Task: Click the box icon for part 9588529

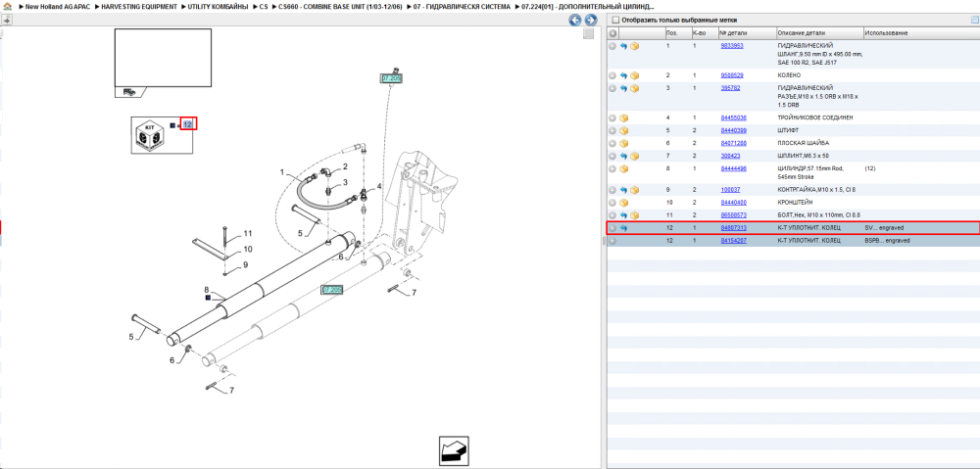Action: pyautogui.click(x=634, y=75)
